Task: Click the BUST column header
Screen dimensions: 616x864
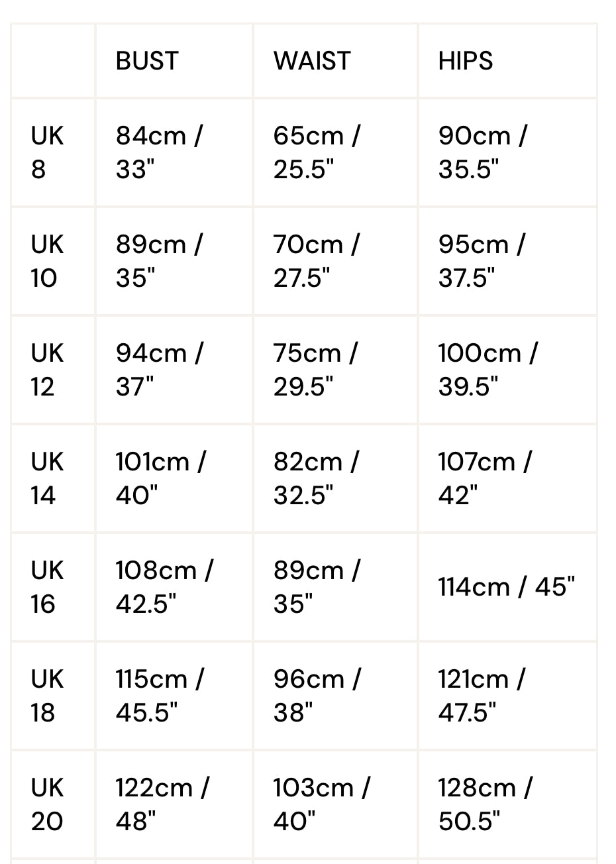Action: click(x=147, y=61)
